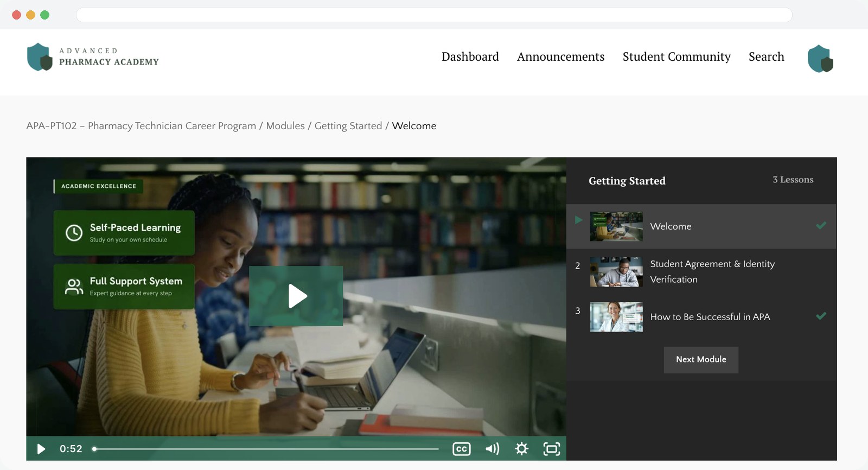Click the completion checkmark on the Welcome lesson
Screen dimensions: 868x470
[821, 225]
